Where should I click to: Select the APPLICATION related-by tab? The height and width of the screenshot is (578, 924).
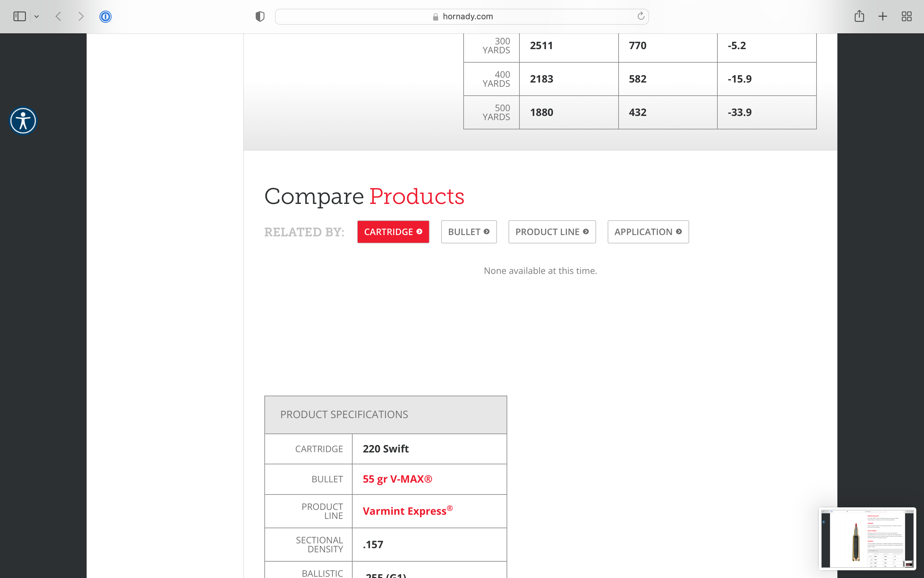coord(648,232)
